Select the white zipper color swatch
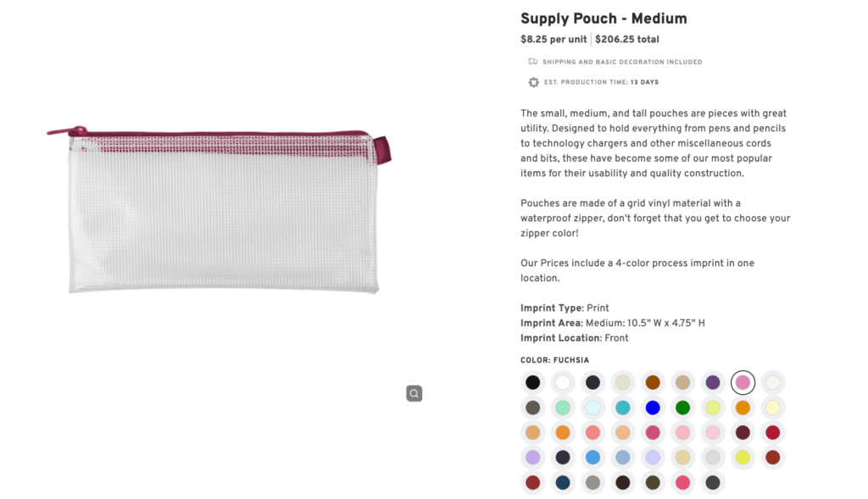The image size is (868, 499). click(x=562, y=382)
